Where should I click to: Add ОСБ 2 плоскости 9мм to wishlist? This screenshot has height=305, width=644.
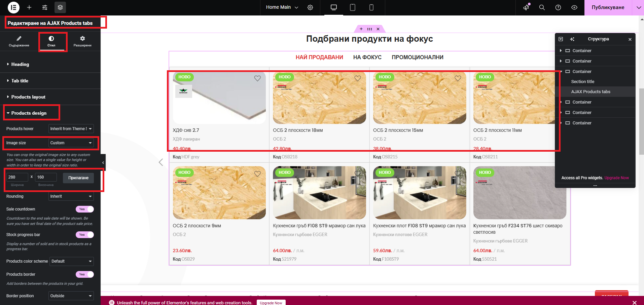tap(257, 174)
